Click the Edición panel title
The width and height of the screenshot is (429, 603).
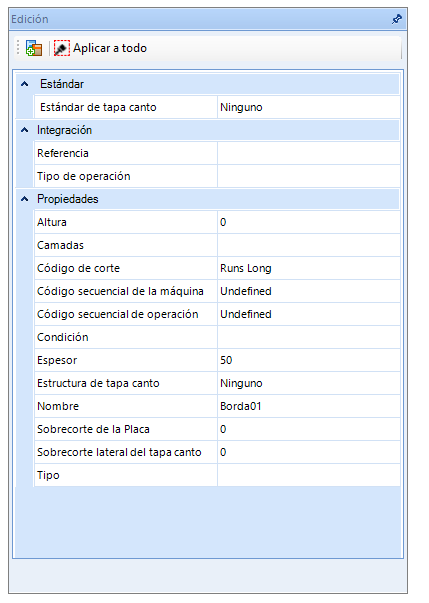tap(30, 19)
